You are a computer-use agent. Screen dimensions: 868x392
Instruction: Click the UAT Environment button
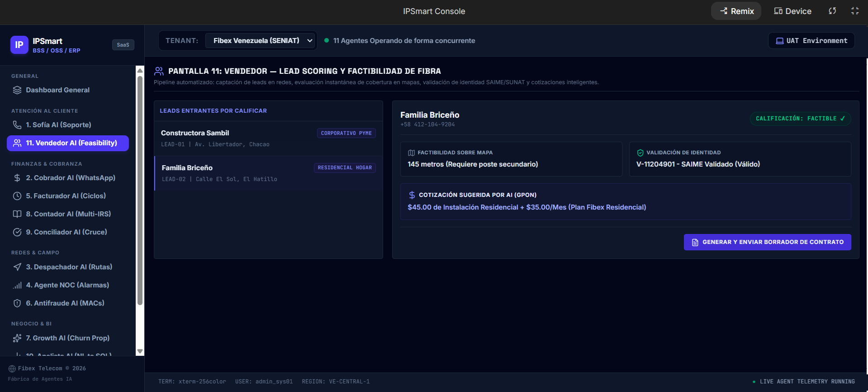click(x=811, y=41)
